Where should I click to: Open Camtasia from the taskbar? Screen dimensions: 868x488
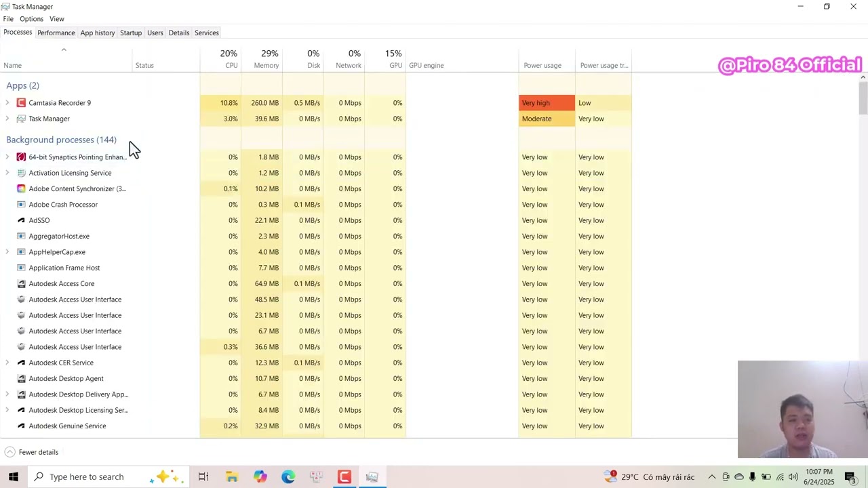pos(344,476)
